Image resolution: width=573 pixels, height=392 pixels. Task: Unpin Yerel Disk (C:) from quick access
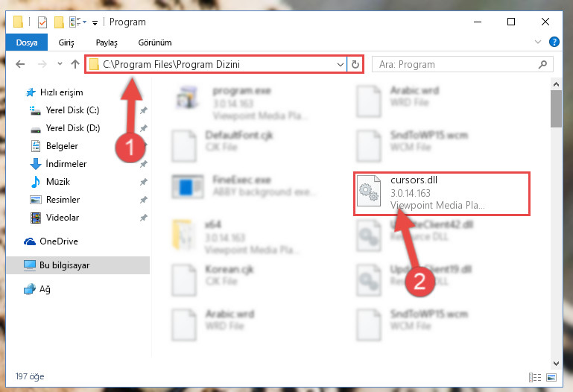tap(144, 110)
